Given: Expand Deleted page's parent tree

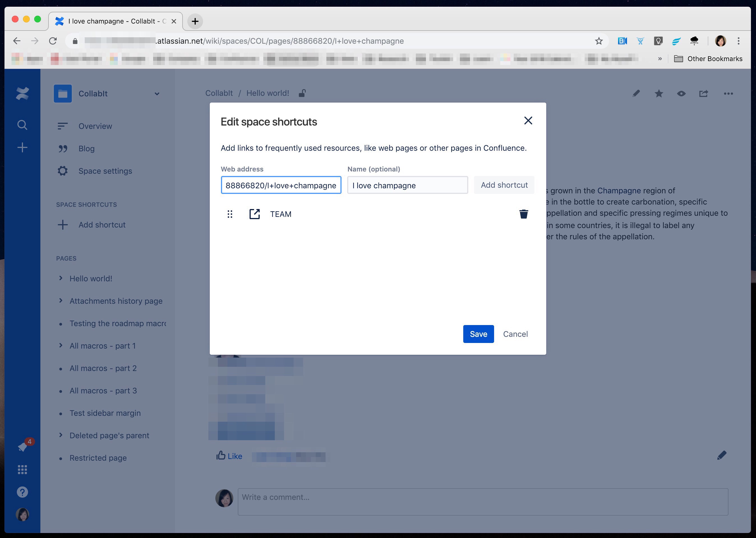Looking at the screenshot, I should (61, 435).
